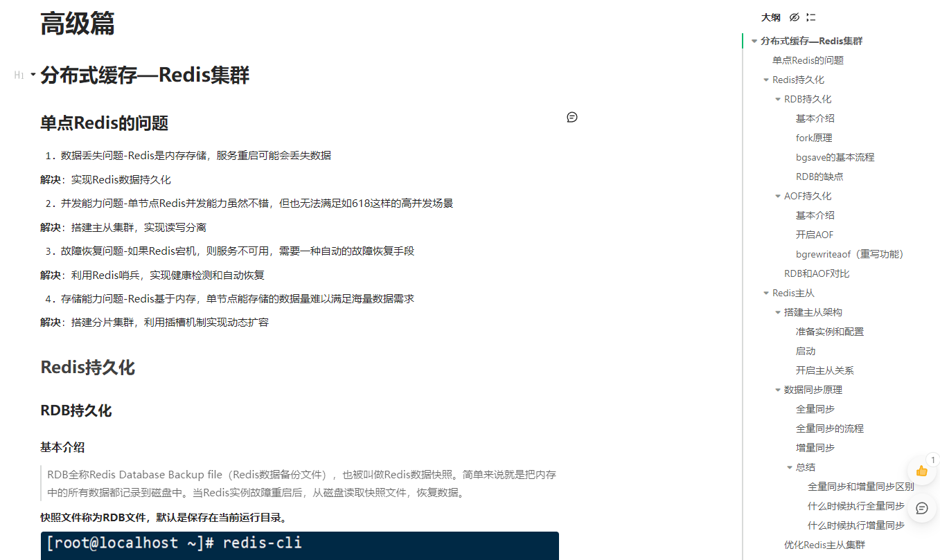This screenshot has width=940, height=560.
Task: Collapse the AOF持久化 outline node
Action: (778, 196)
